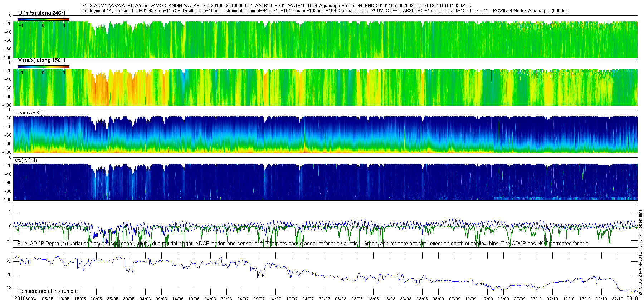Viewport: 644px width, 304px height.
Task: Click the 07/09 date tick label
Action: click(455, 299)
